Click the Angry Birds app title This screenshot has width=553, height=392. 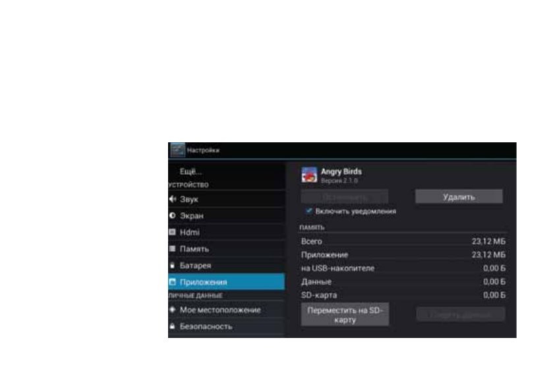[341, 171]
